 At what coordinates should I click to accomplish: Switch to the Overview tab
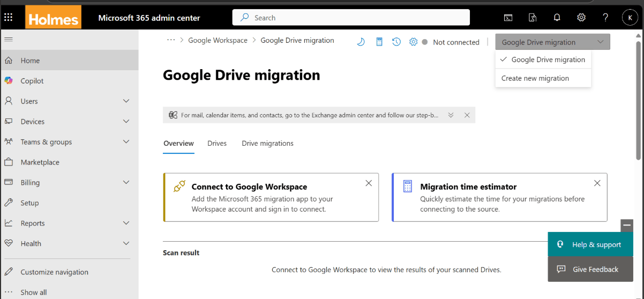pyautogui.click(x=178, y=144)
